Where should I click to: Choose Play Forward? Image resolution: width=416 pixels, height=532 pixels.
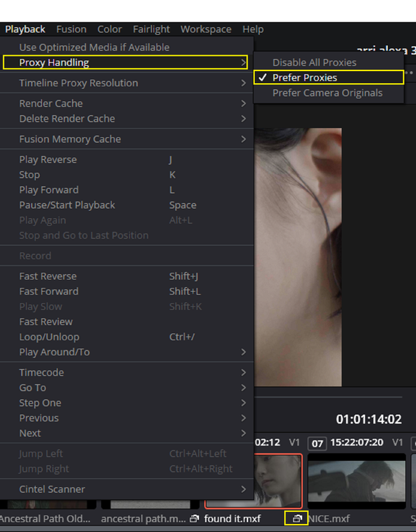[x=126, y=190]
